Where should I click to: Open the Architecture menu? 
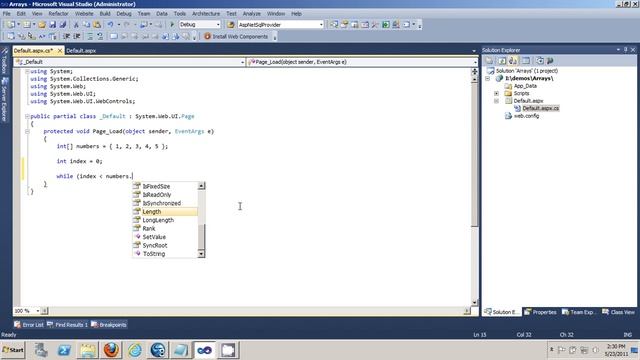point(206,13)
